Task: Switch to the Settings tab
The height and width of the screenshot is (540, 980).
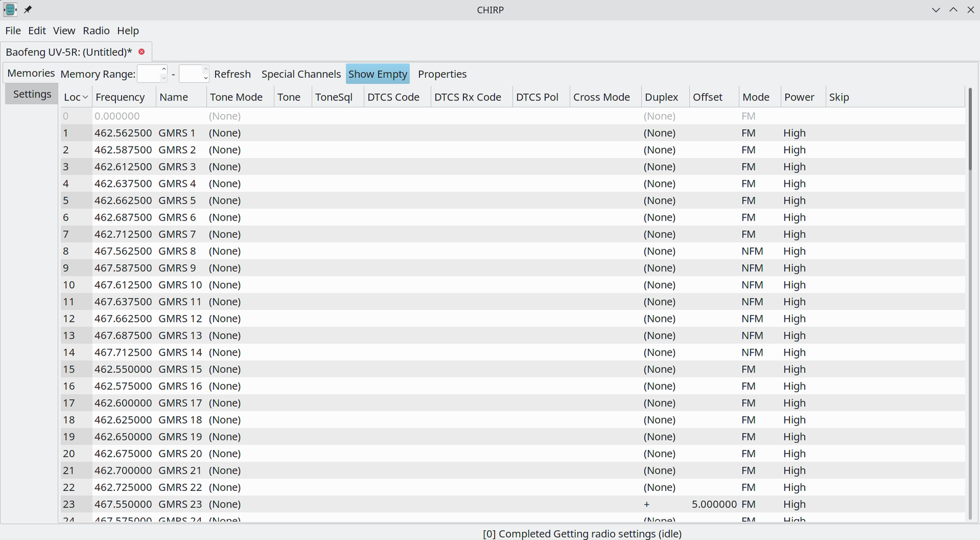Action: click(x=32, y=94)
